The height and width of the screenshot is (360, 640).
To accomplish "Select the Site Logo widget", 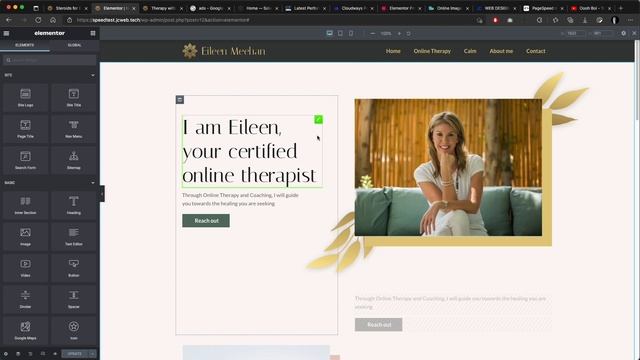I will pyautogui.click(x=25, y=98).
